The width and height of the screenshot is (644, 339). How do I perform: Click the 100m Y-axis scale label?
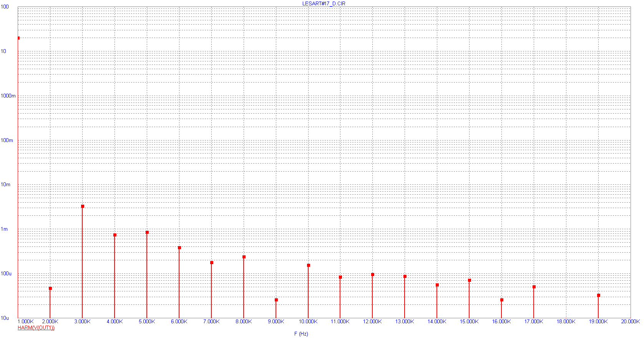[7, 140]
